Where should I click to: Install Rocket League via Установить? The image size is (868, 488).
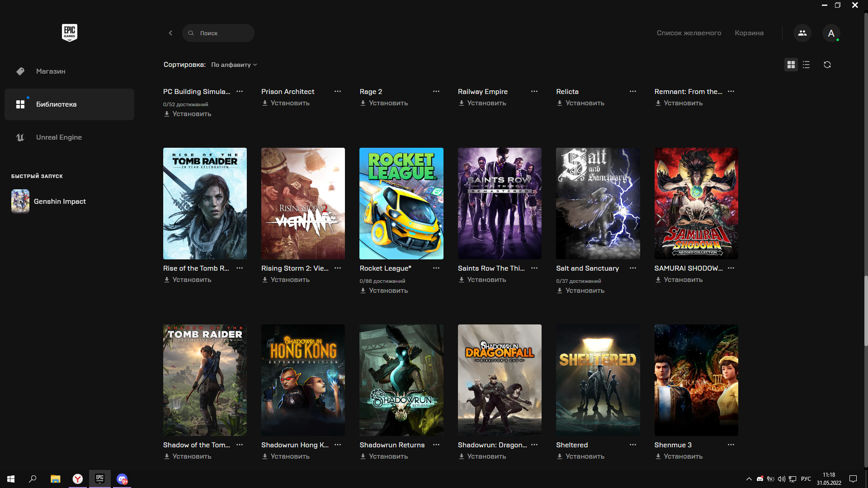[x=384, y=291]
